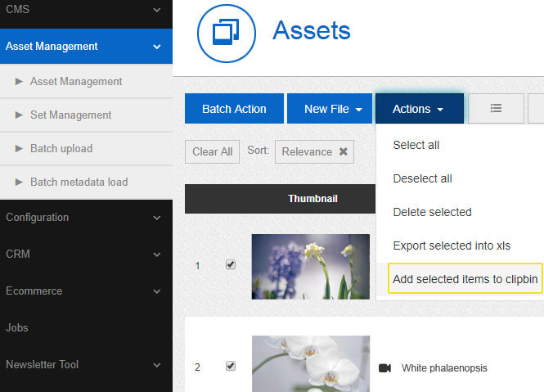The image size is (544, 392).
Task: Click the video camera icon beside White phalaenopsis
Action: coord(385,368)
